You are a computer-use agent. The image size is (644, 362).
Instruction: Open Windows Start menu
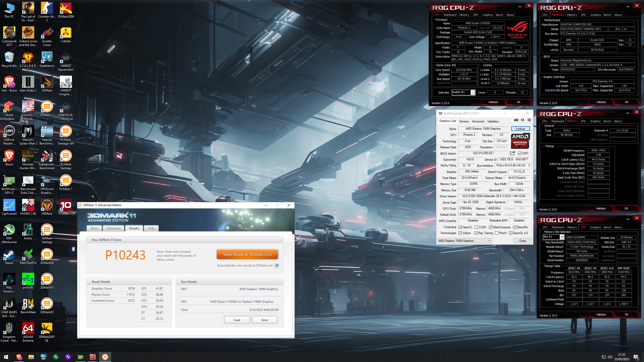click(6, 357)
